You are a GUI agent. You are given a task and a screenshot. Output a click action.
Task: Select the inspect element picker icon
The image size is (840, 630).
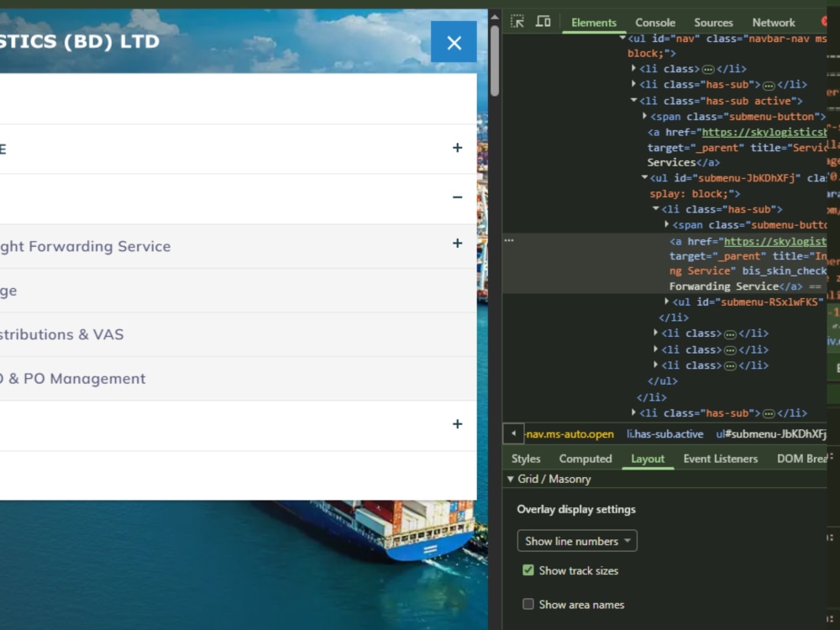(x=517, y=22)
